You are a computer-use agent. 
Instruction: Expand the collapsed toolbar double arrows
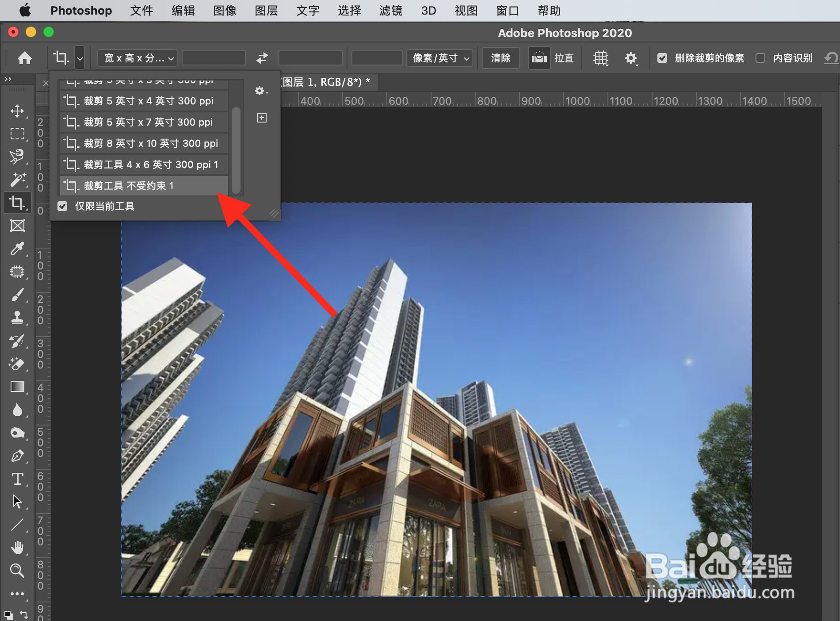[x=8, y=79]
